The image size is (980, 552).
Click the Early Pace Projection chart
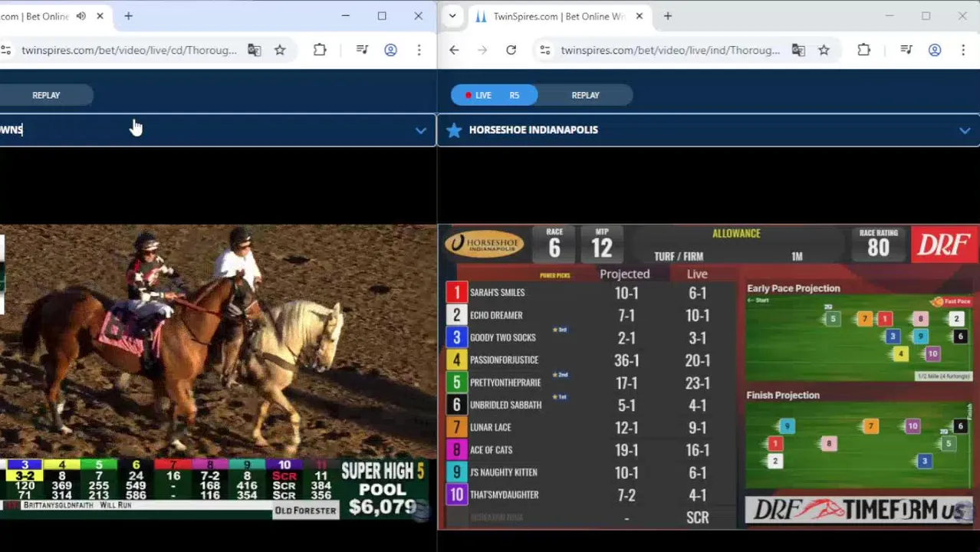860,338
